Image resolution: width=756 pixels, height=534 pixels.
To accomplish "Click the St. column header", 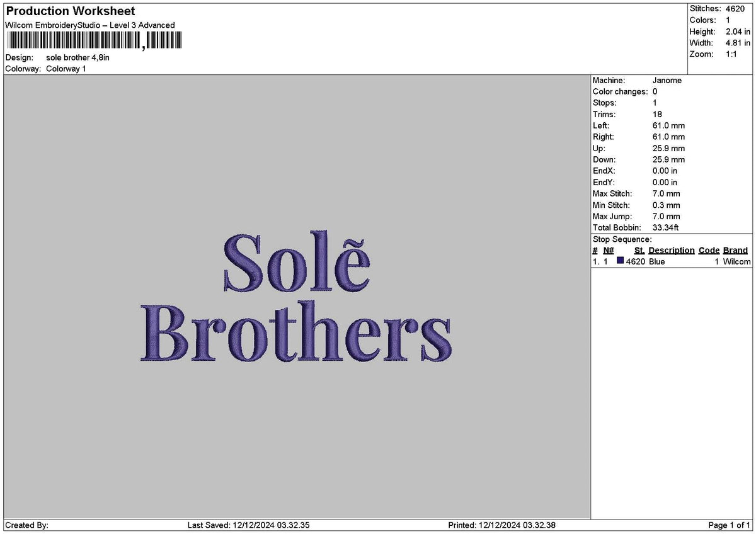I will coord(639,250).
